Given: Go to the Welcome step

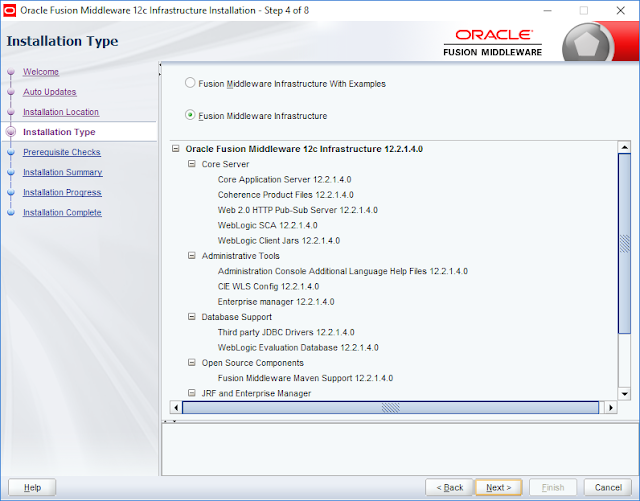Looking at the screenshot, I should tap(41, 72).
